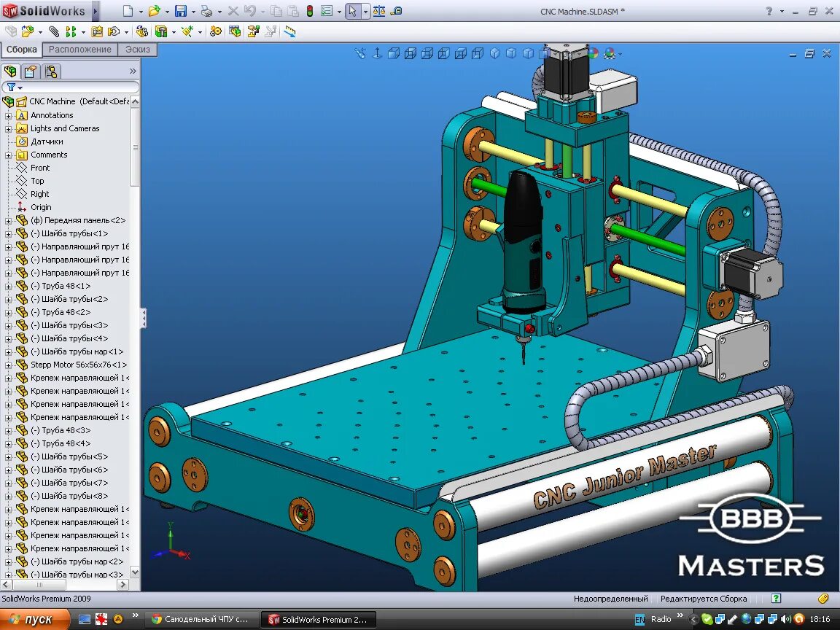Save the assembly with the floppy icon
The width and height of the screenshot is (840, 630).
[x=181, y=11]
